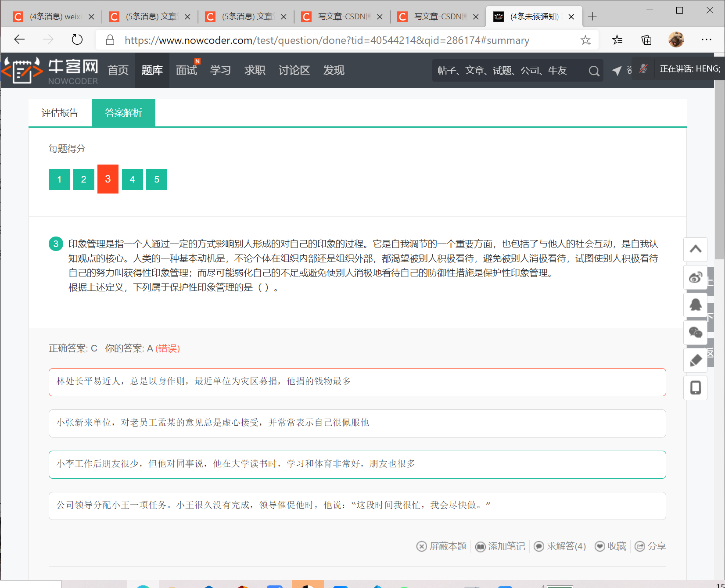This screenshot has height=588, width=725.
Task: Add page to favorites with star-plus icon
Action: (585, 40)
